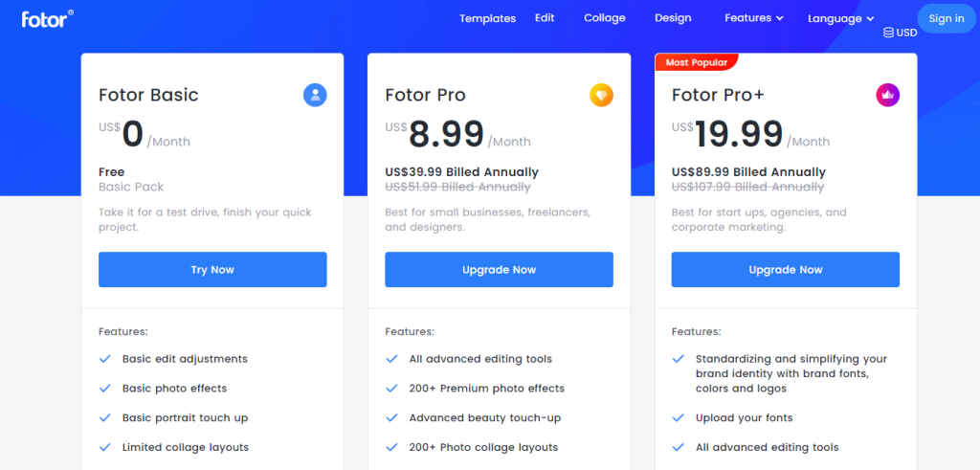Viewport: 980px width, 470px height.
Task: Click the Fotor Pro diamond icon
Action: click(601, 95)
